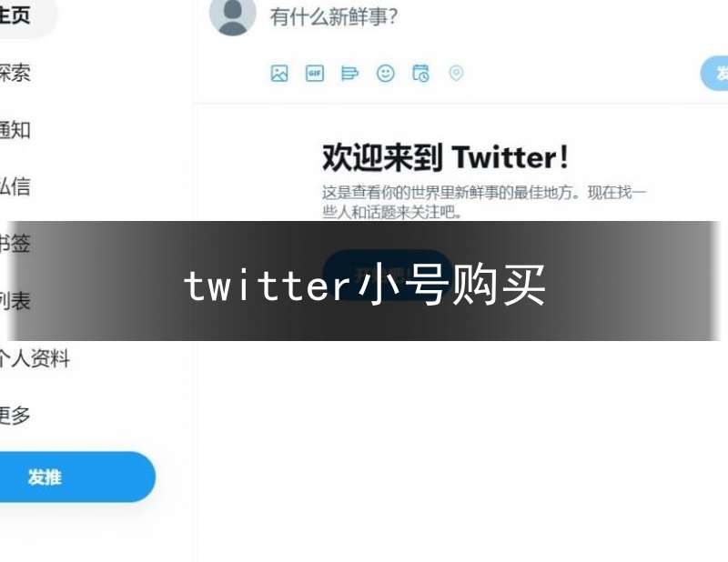The height and width of the screenshot is (562, 728).
Task: Open 书签 bookmarks in sidebar
Action: click(15, 244)
